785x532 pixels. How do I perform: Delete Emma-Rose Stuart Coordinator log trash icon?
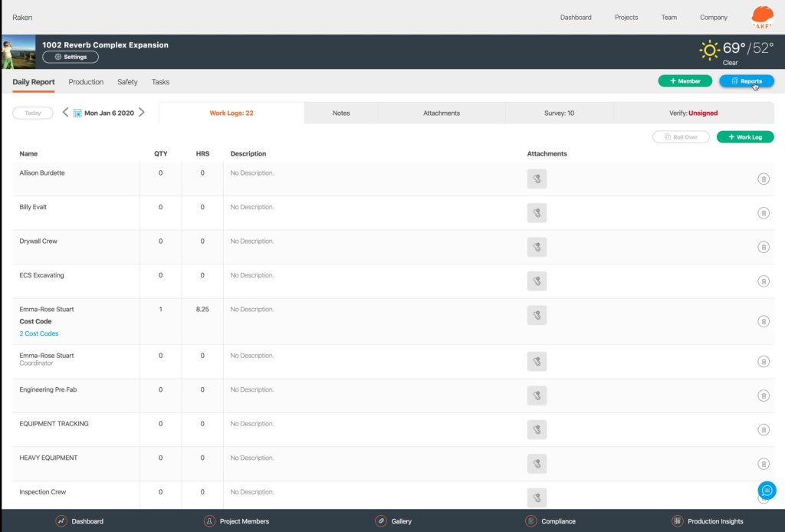pos(763,361)
